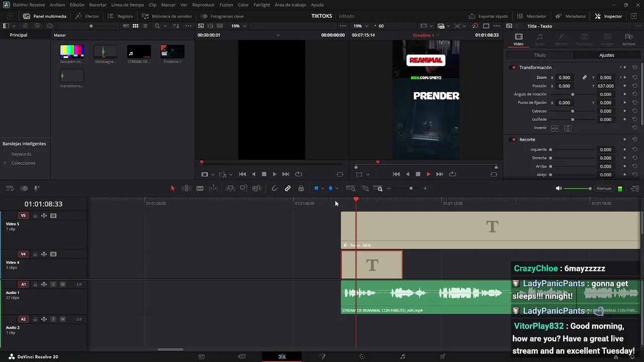Select the arrow Selection mode tool
This screenshot has width=644, height=362.
[173, 189]
